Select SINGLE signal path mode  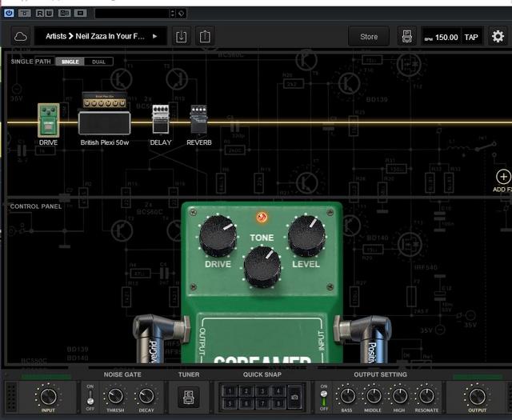point(70,62)
